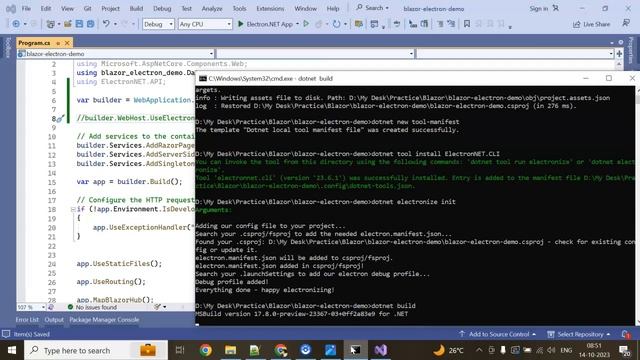
Task: Open the Build menu
Action: [x=136, y=8]
